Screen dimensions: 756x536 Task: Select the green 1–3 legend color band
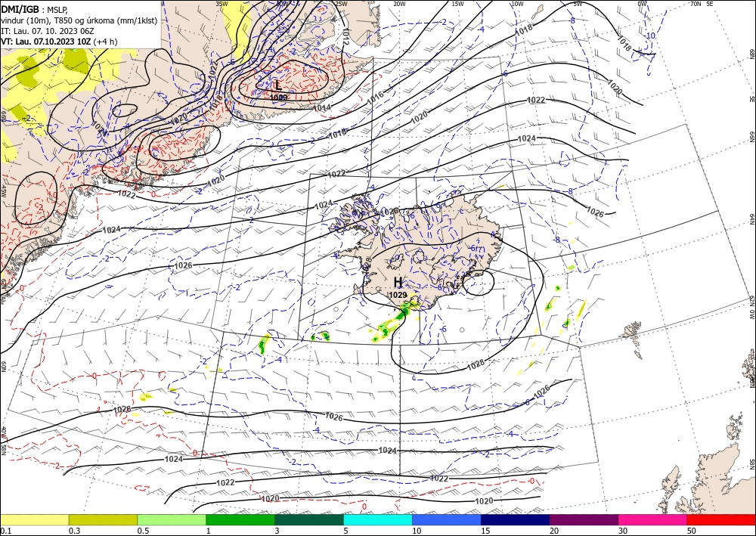tap(240, 519)
